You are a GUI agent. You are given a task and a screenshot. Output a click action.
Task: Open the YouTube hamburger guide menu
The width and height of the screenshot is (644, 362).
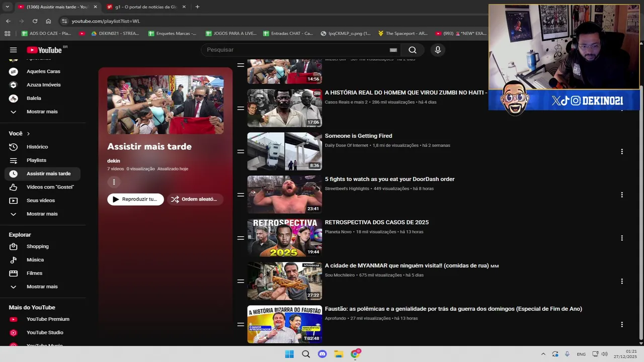tap(14, 50)
